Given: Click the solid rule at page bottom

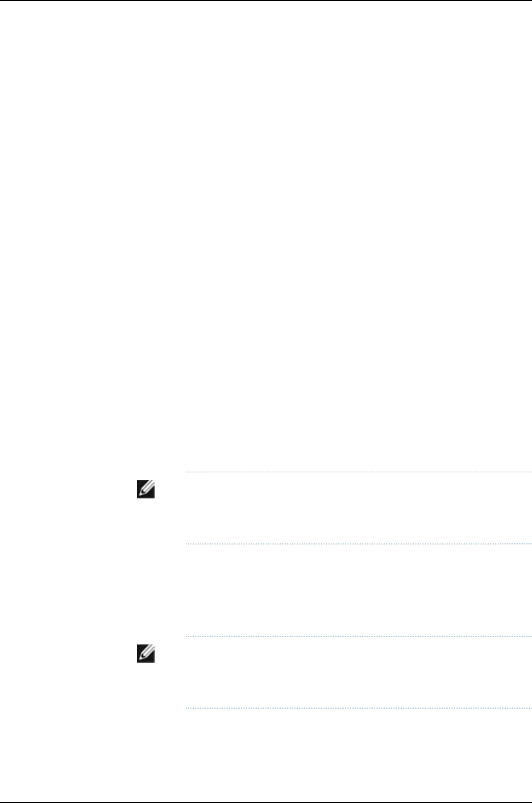Looking at the screenshot, I should [x=266, y=802].
